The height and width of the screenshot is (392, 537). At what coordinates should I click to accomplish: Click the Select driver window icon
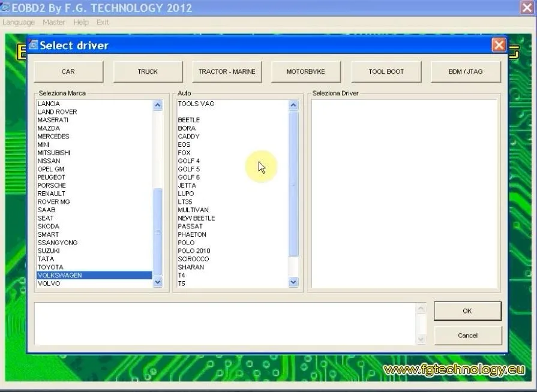click(33, 45)
